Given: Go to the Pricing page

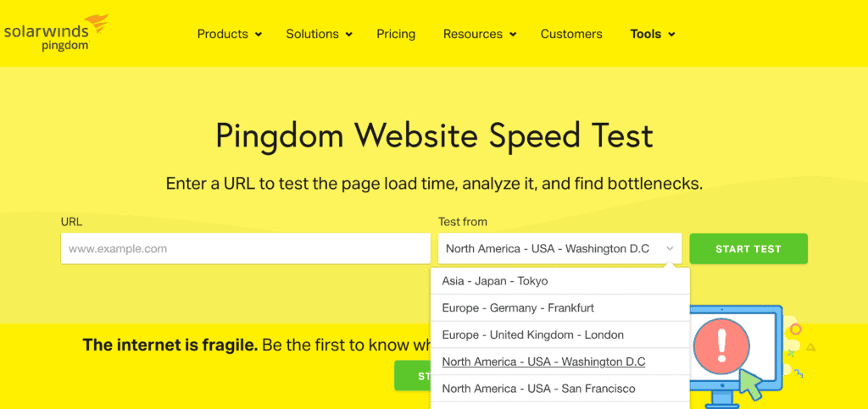Looking at the screenshot, I should point(396,34).
